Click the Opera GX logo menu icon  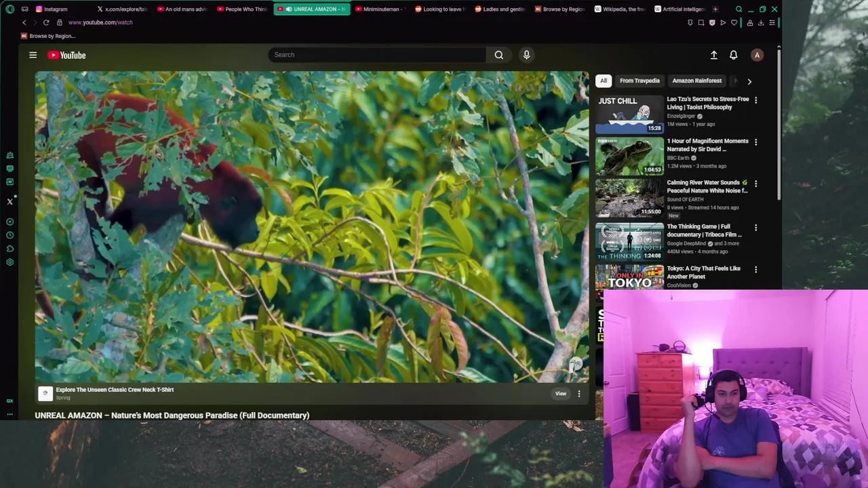click(9, 9)
